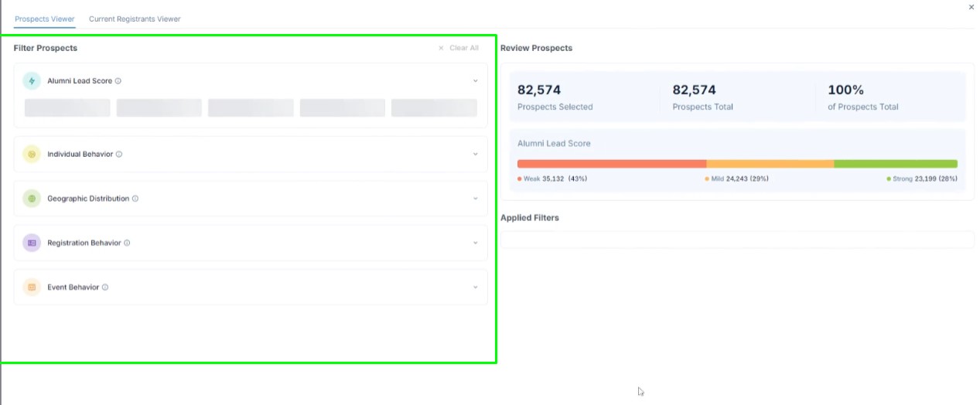Click info icon beside Individual Behavior
980x405 pixels.
(119, 155)
